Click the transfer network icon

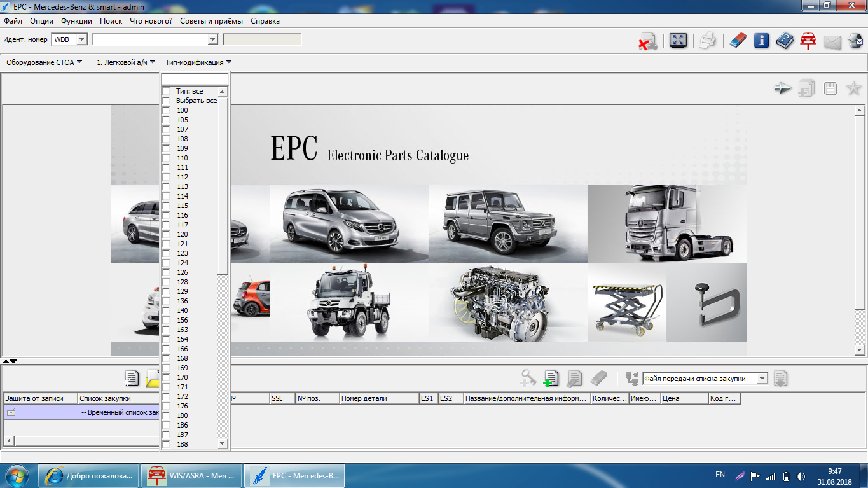click(631, 379)
